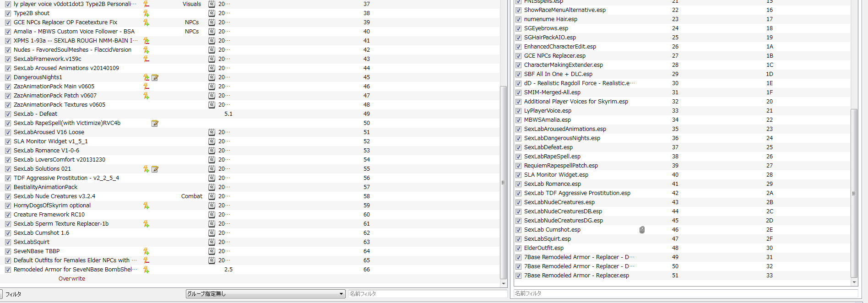Toggle the ElderOutfit.esp plugin checkbox
Image resolution: width=868 pixels, height=303 pixels.
pos(518,248)
